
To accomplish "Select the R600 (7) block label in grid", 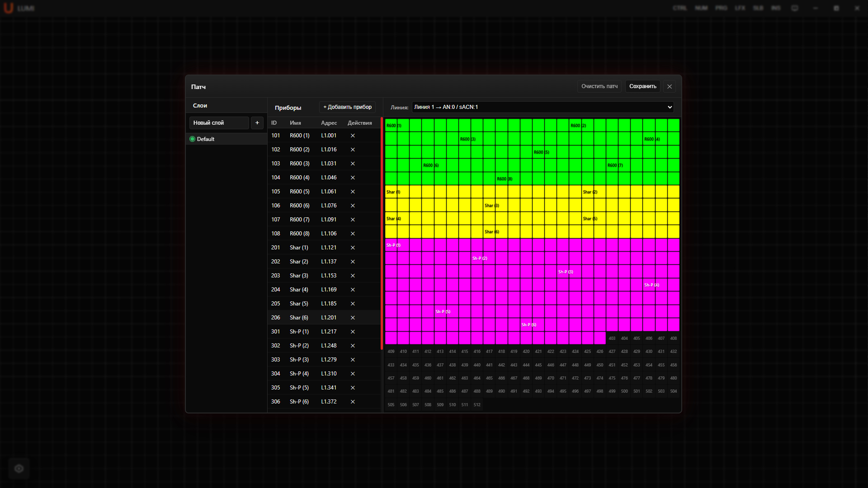I will pos(615,165).
